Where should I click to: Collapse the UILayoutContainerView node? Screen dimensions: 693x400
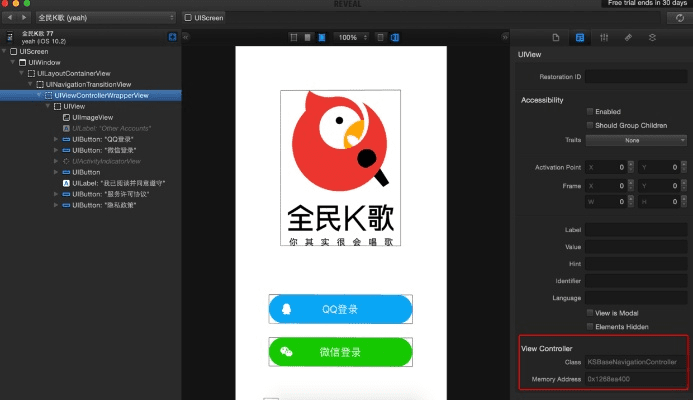[x=21, y=73]
